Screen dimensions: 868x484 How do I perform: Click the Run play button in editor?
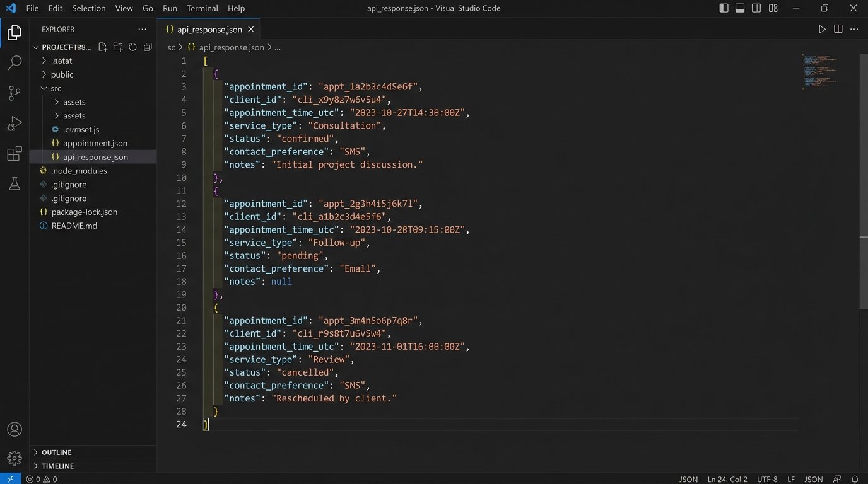pos(821,30)
